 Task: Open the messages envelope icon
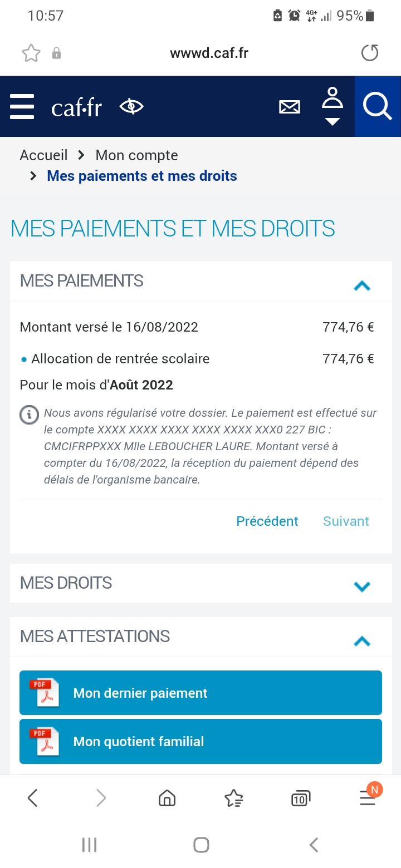pyautogui.click(x=289, y=107)
